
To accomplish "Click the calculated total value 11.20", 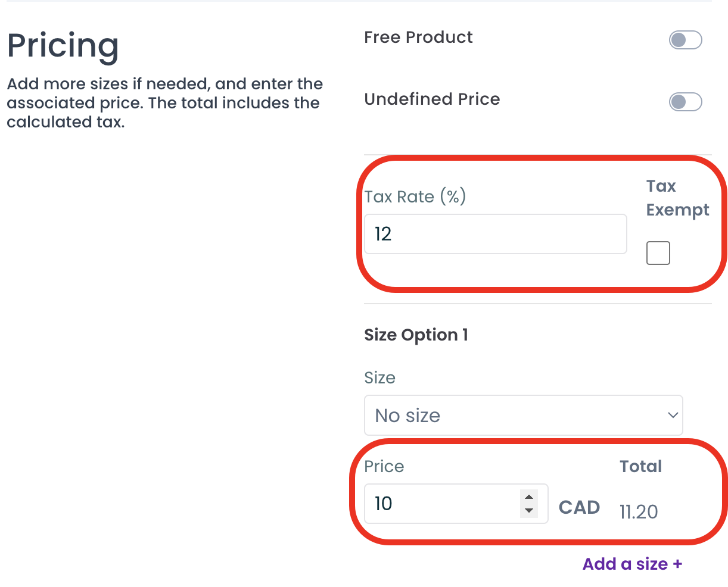I will 639,511.
